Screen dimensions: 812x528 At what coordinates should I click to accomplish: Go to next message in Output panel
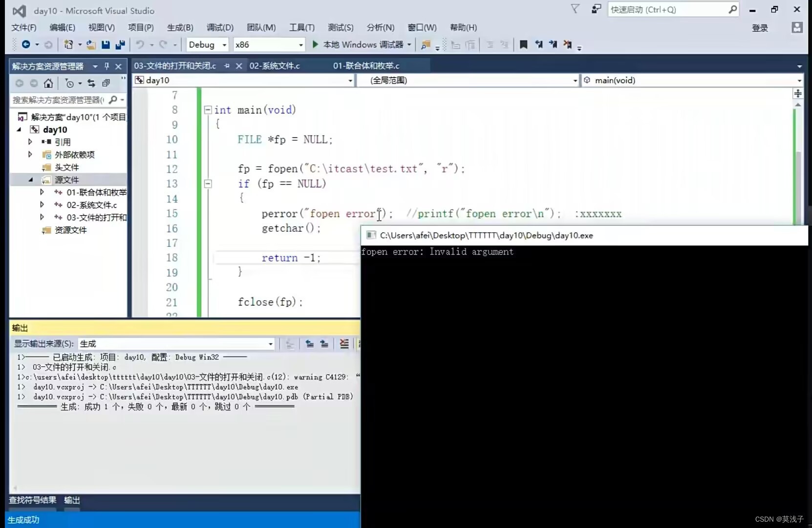tap(324, 344)
